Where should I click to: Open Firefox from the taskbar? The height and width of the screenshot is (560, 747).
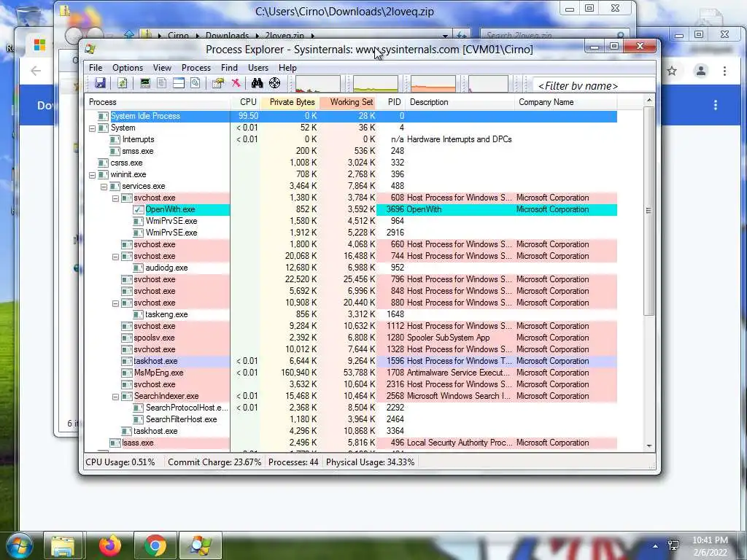[x=110, y=545]
